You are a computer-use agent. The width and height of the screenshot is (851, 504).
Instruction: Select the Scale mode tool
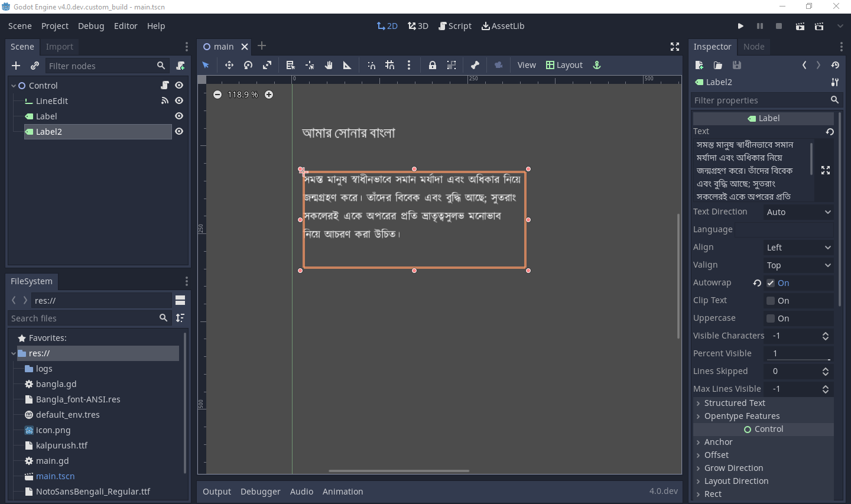267,65
